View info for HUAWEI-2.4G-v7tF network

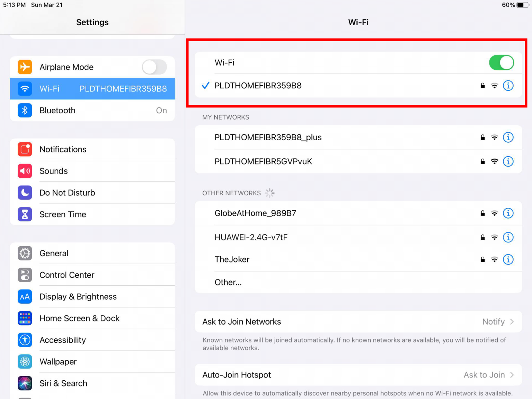508,237
